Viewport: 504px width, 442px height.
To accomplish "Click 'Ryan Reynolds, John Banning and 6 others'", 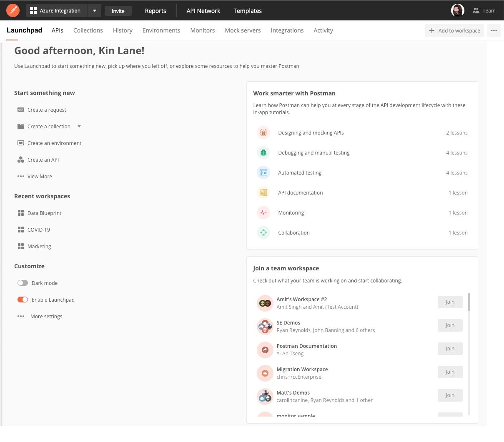I will [326, 330].
